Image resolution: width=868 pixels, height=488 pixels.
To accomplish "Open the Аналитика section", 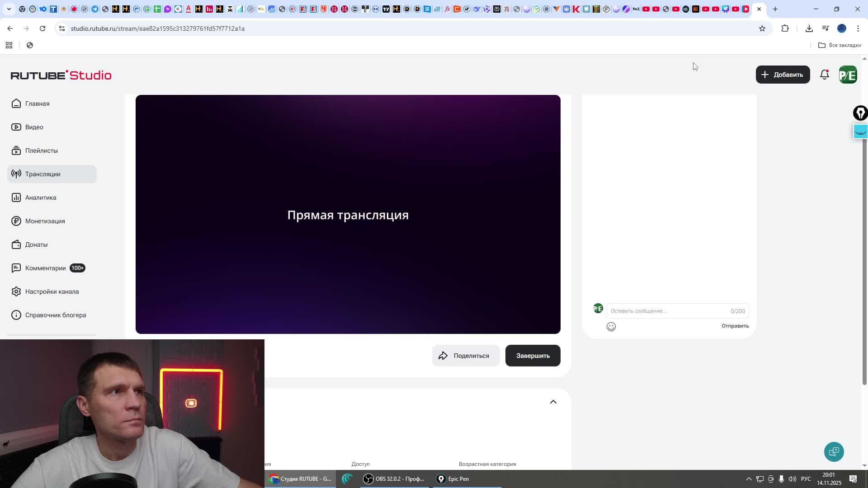I will 40,197.
